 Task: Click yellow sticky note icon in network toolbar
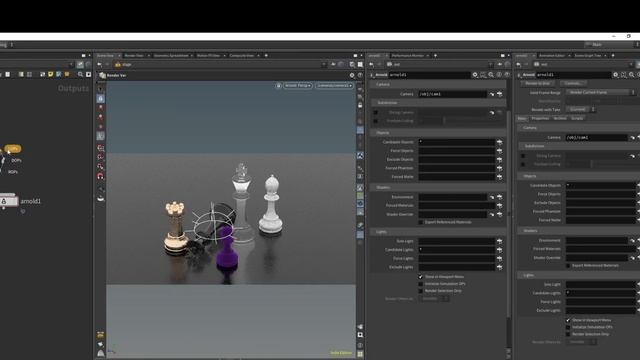coord(51,74)
